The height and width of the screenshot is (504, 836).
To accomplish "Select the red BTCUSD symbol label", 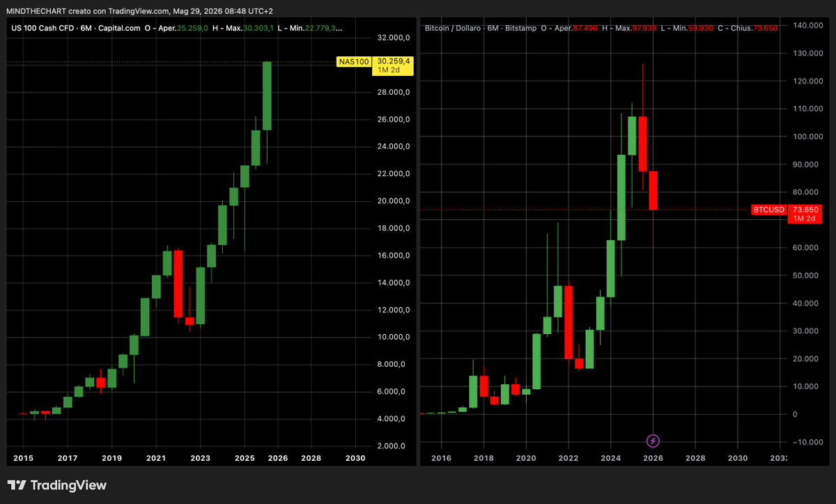I will pyautogui.click(x=770, y=210).
